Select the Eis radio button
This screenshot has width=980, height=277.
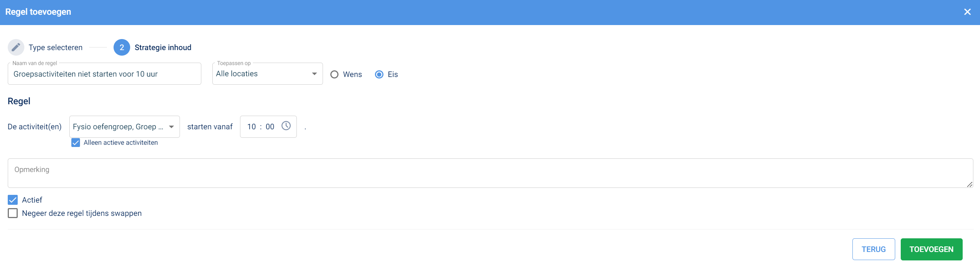click(x=379, y=74)
